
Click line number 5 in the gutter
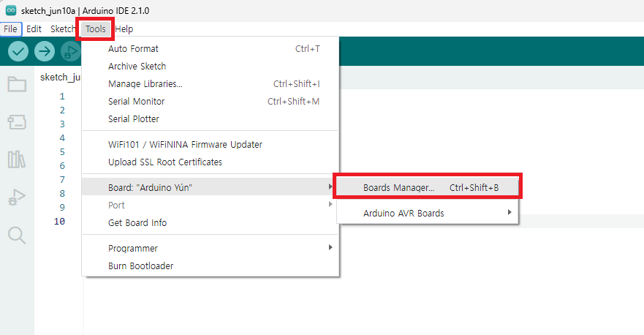point(62,151)
